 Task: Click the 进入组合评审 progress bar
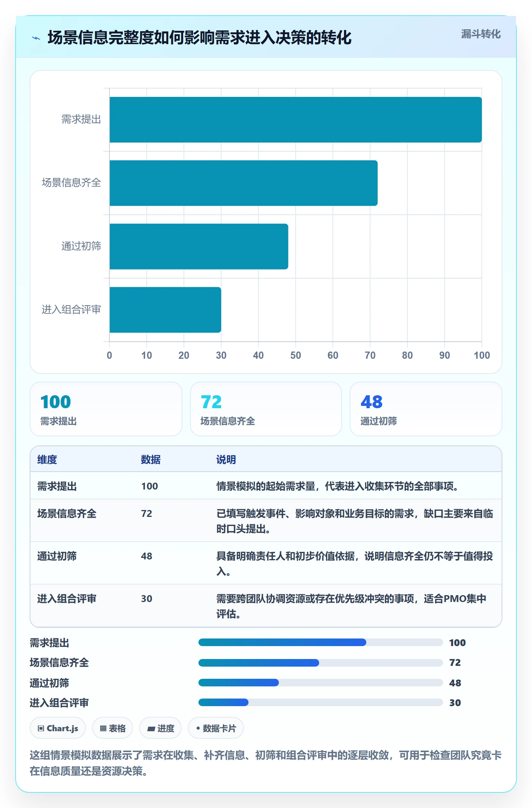[321, 702]
